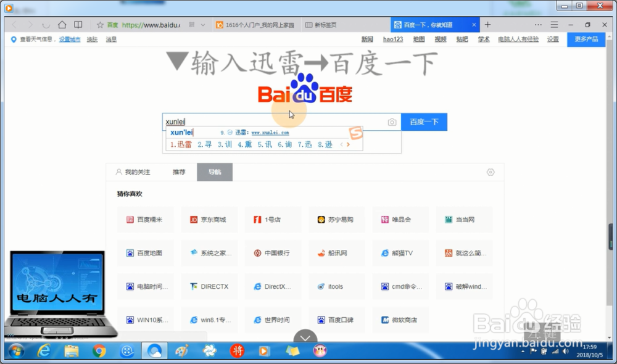617x364 pixels.
Task: Open the itools site tile
Action: [337, 286]
